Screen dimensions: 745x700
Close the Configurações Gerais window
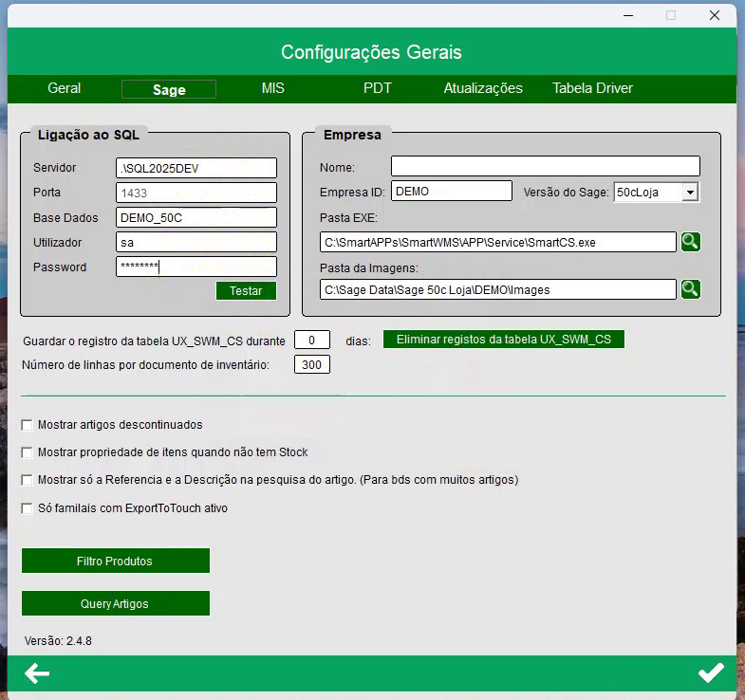point(714,16)
